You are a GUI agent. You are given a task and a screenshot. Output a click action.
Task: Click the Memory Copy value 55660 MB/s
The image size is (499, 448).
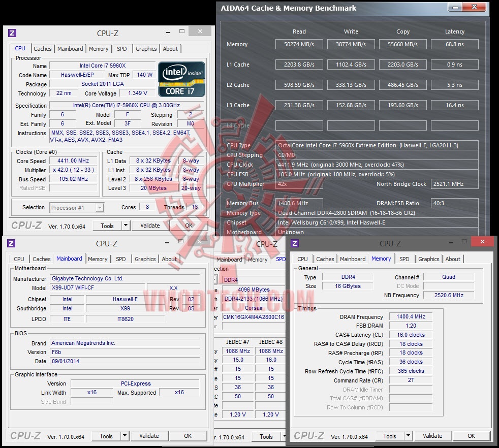[402, 44]
